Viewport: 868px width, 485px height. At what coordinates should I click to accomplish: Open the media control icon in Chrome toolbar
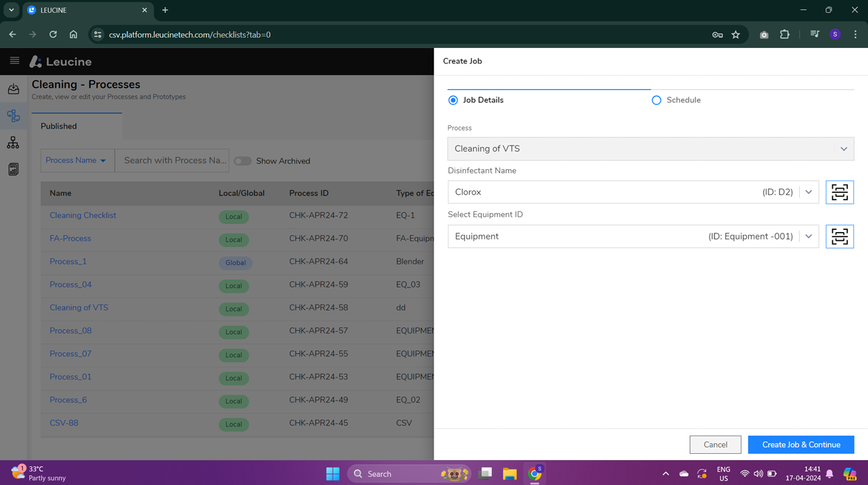(x=815, y=34)
